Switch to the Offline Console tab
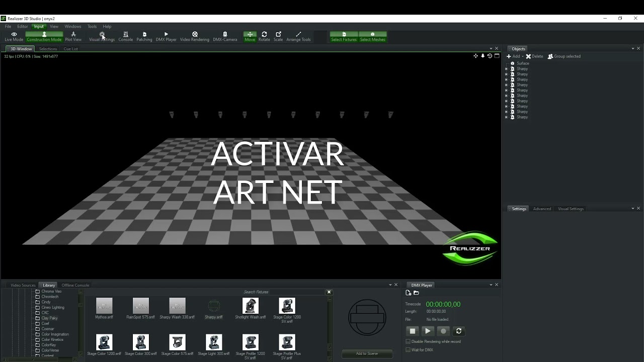Image resolution: width=644 pixels, height=362 pixels. point(75,285)
